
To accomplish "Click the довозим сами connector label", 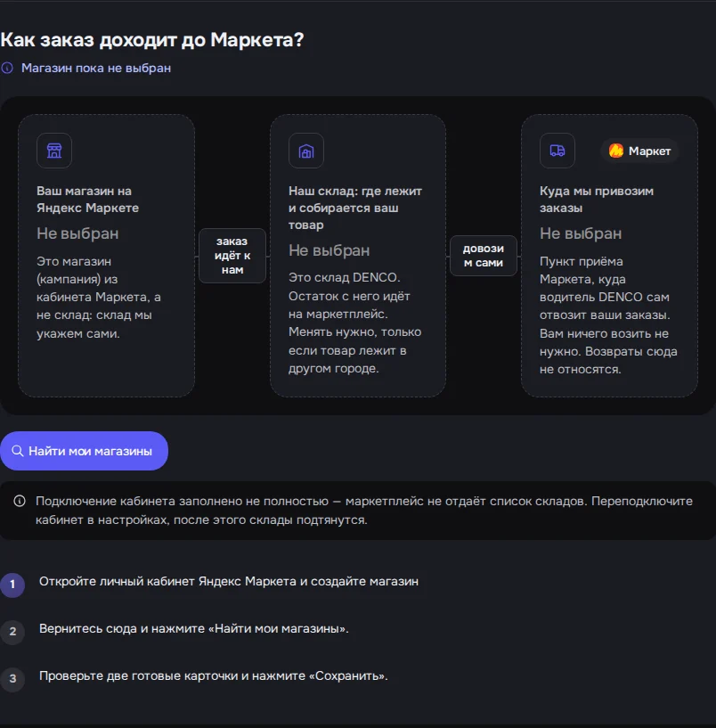I will pyautogui.click(x=484, y=256).
